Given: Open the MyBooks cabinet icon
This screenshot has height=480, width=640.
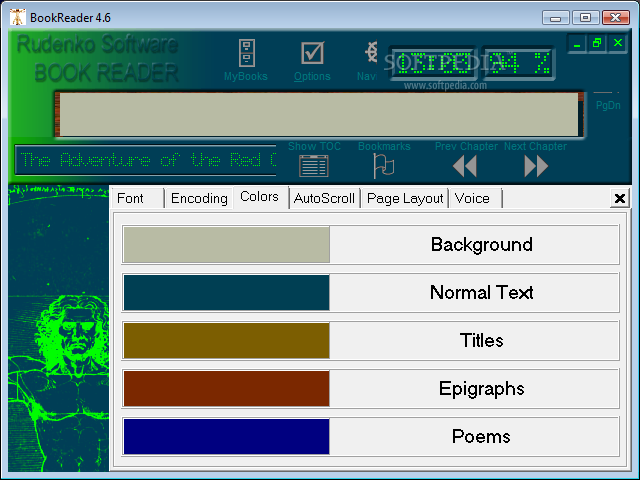Looking at the screenshot, I should pyautogui.click(x=247, y=53).
